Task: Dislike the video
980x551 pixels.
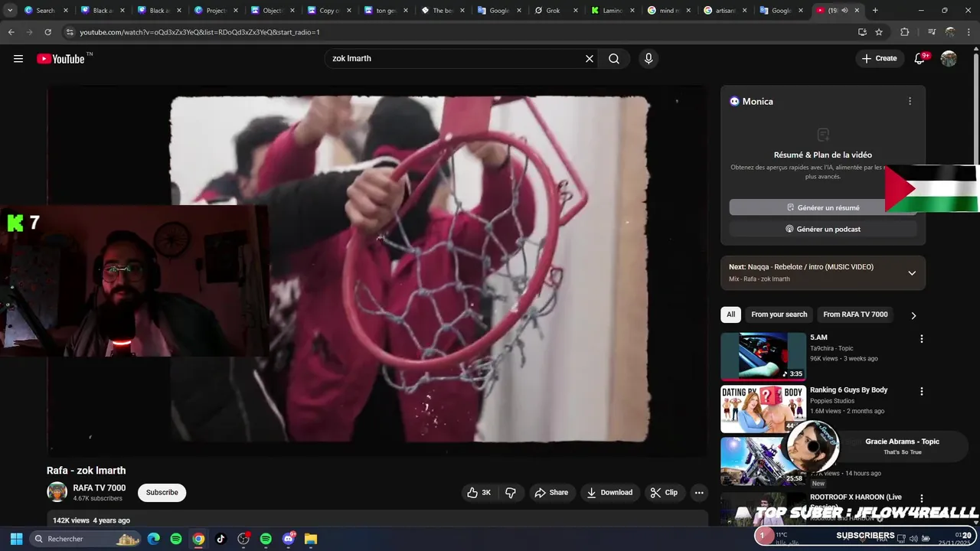Action: (x=510, y=493)
